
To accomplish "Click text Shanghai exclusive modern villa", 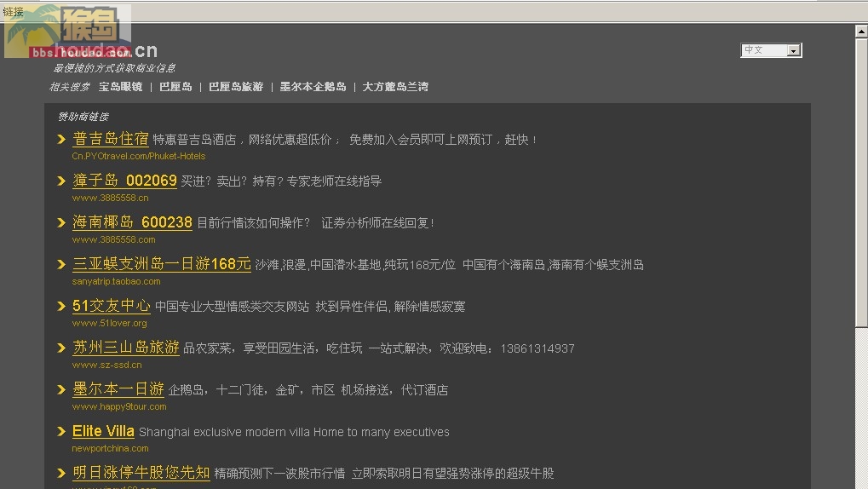I will click(x=224, y=432).
